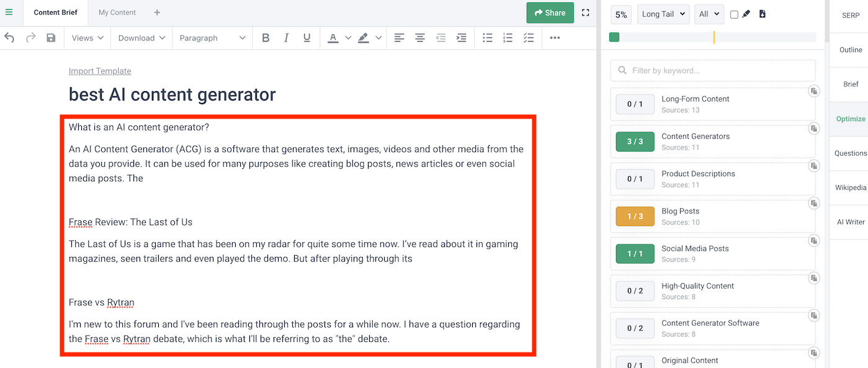868x368 pixels.
Task: Tick the checkbox beside the highlighter icon
Action: click(734, 14)
